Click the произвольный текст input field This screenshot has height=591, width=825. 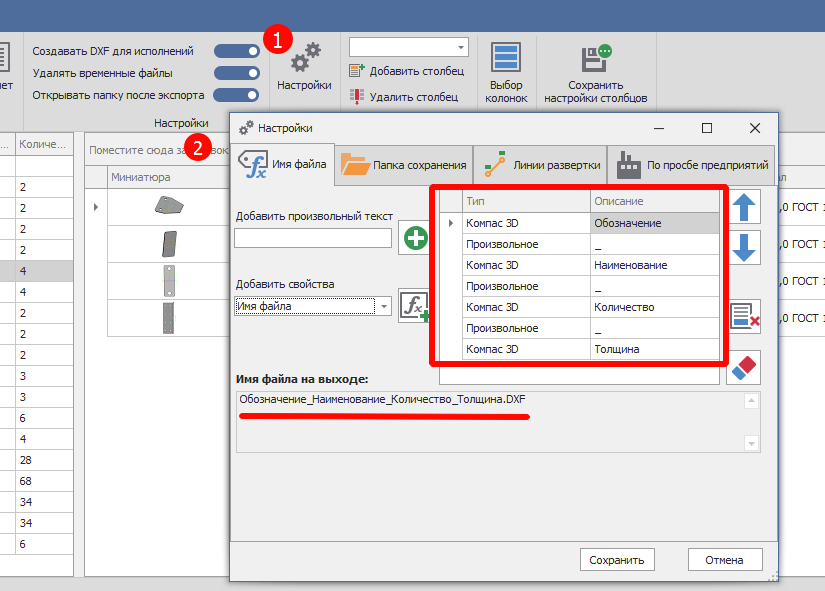(x=313, y=238)
